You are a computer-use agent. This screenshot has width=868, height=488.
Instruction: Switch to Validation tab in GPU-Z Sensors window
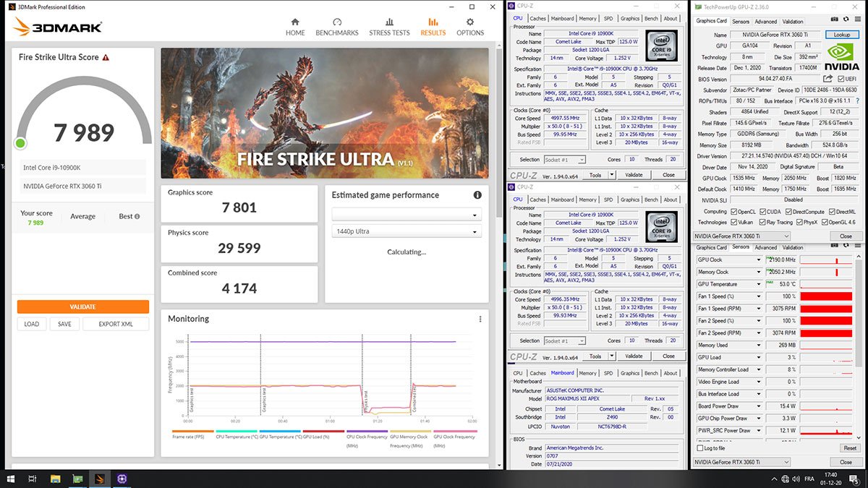(793, 247)
